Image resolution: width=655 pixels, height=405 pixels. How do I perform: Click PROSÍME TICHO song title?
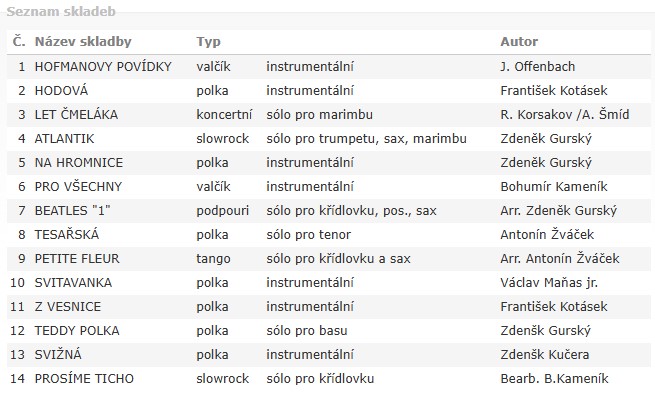point(84,379)
